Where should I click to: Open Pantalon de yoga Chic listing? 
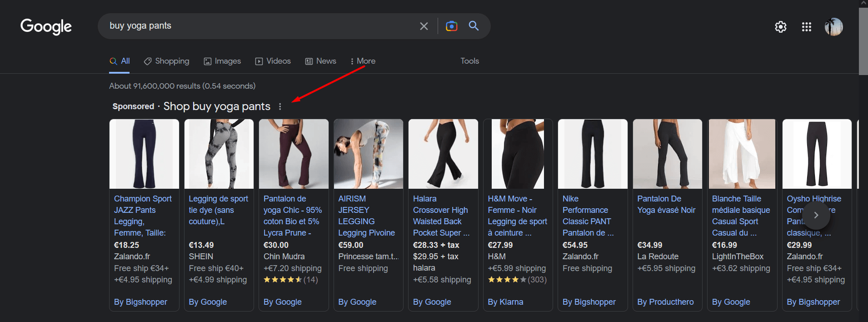coord(293,216)
